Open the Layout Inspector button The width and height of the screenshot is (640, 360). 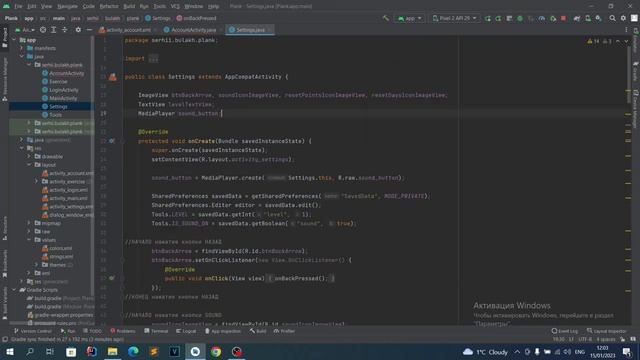pos(607,331)
